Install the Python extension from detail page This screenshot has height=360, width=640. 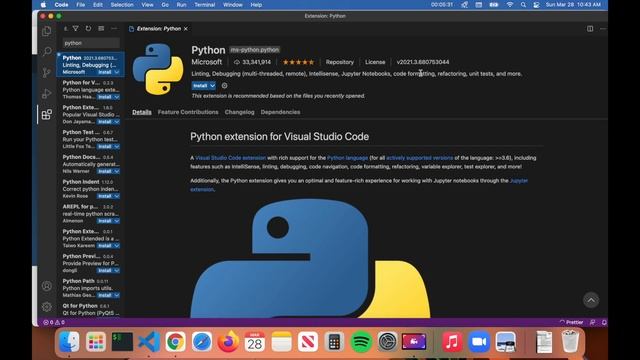pos(200,86)
